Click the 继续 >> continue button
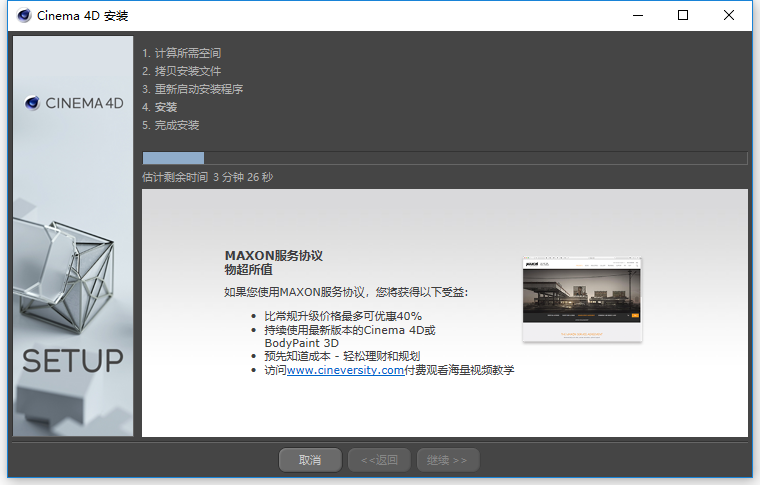This screenshot has width=760, height=485. coord(448,460)
